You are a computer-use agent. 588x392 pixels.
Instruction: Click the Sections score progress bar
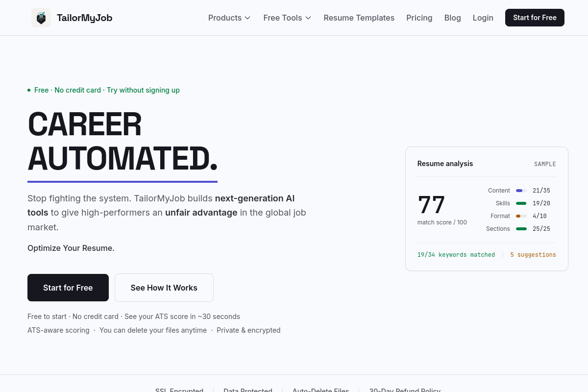tap(521, 229)
